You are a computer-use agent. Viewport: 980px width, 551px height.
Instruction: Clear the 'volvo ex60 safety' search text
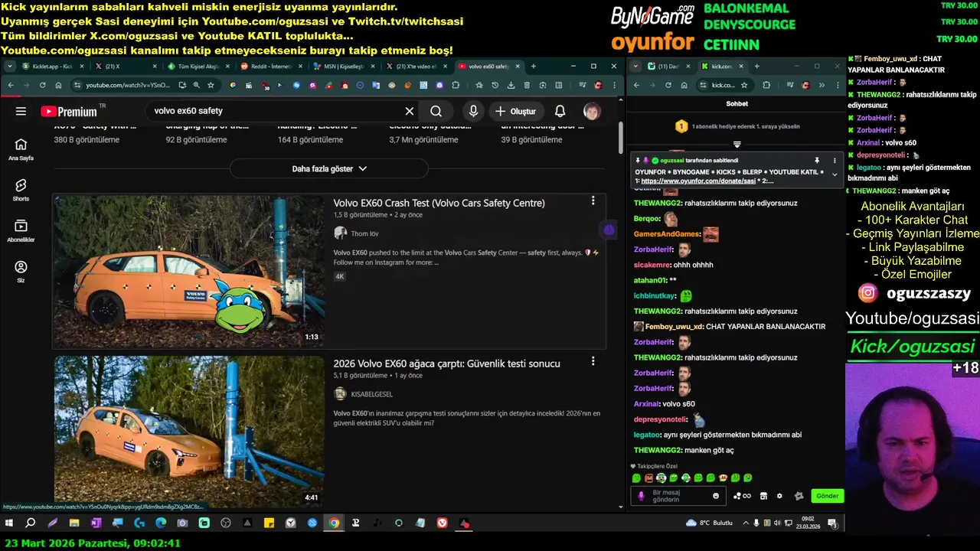pyautogui.click(x=410, y=111)
